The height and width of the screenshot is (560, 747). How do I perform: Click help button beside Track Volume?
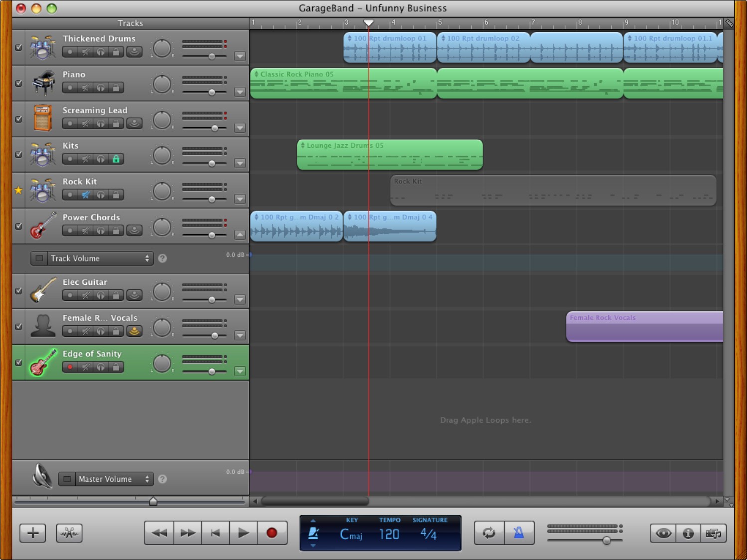pos(162,258)
